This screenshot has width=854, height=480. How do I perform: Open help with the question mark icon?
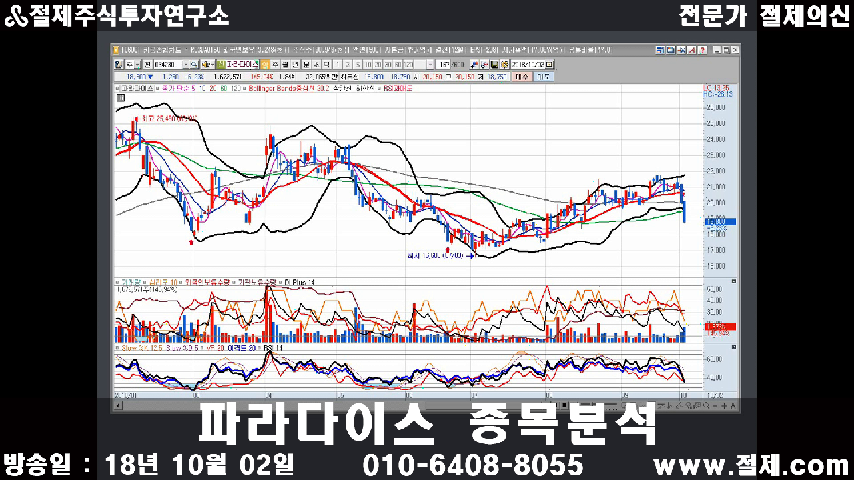[x=703, y=50]
